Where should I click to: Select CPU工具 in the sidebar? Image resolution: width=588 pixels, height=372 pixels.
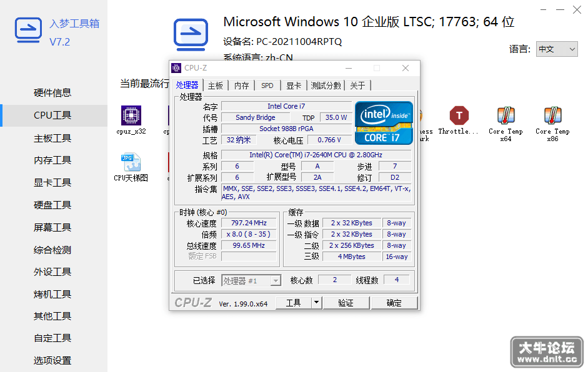[52, 115]
